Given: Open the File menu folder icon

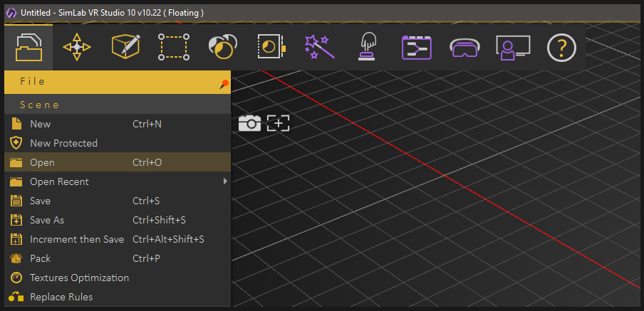Looking at the screenshot, I should tap(28, 48).
